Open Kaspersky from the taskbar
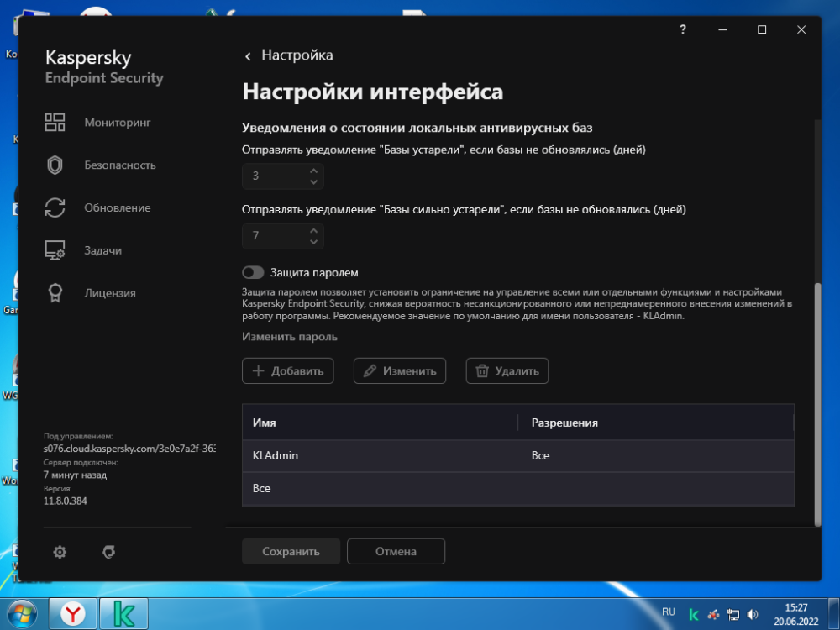The image size is (840, 630). click(x=123, y=614)
